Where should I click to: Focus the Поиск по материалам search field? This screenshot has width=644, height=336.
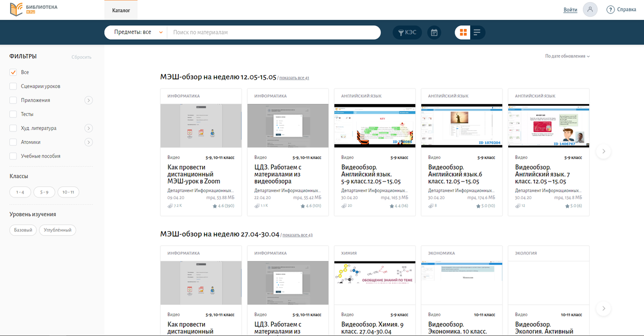[274, 32]
